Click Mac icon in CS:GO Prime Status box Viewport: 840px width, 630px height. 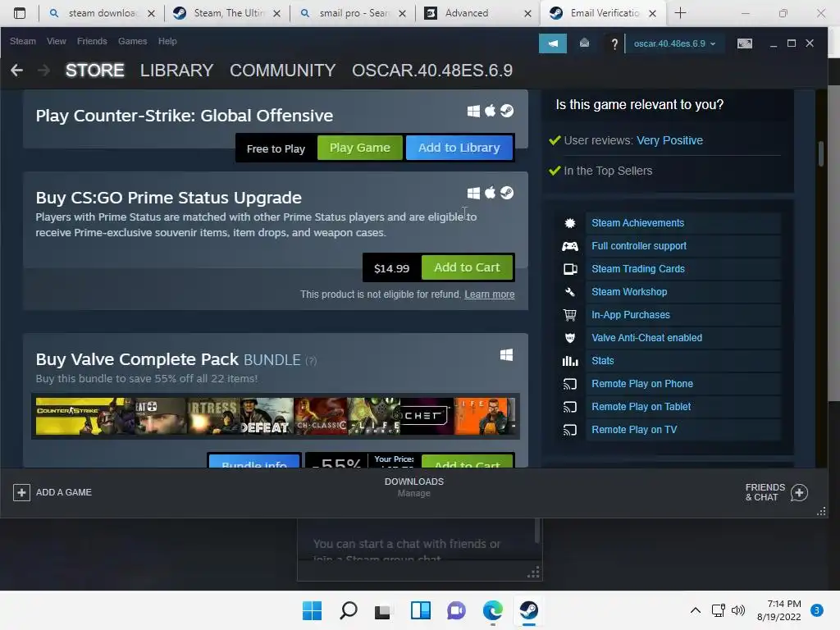tap(491, 192)
